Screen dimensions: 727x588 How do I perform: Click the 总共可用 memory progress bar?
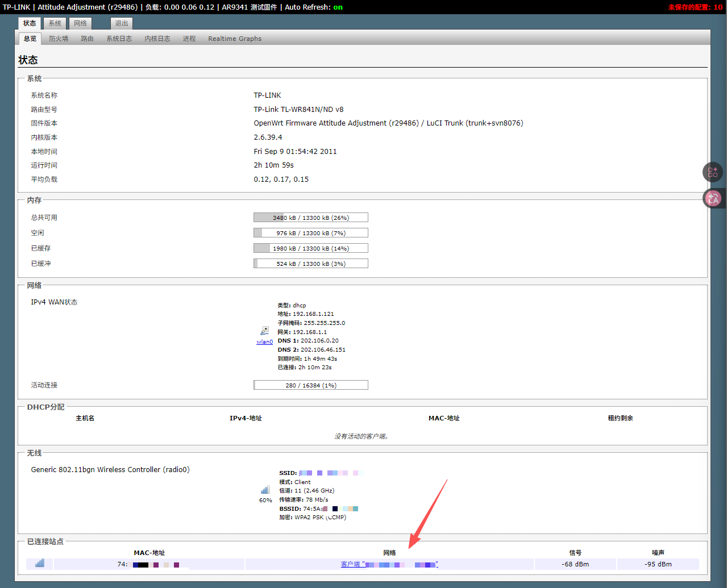[311, 218]
